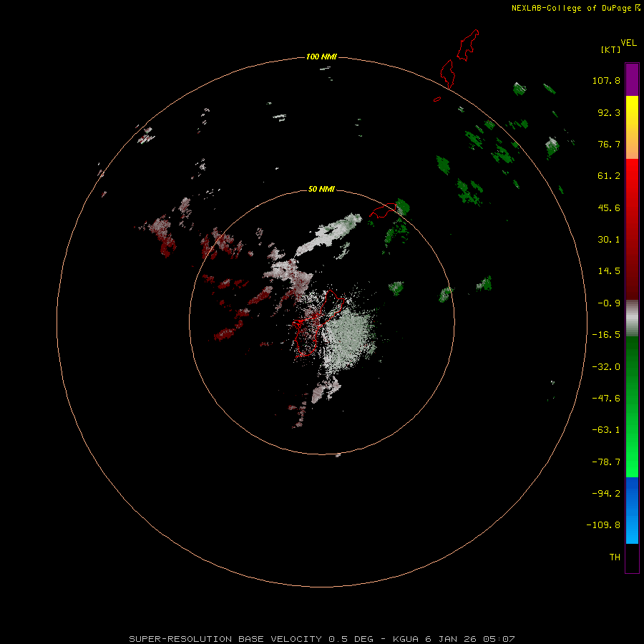Click the 14.5 velocity scale value
The width and height of the screenshot is (644, 644).
[609, 271]
